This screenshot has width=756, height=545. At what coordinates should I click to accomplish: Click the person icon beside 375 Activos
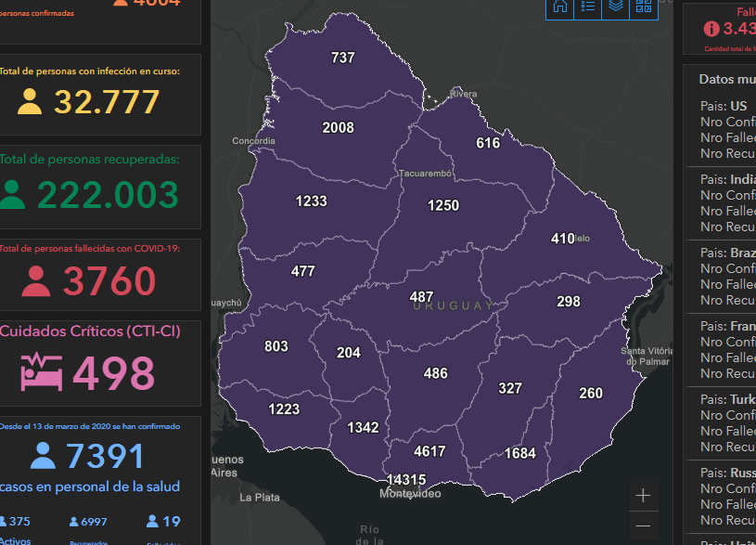(3, 522)
